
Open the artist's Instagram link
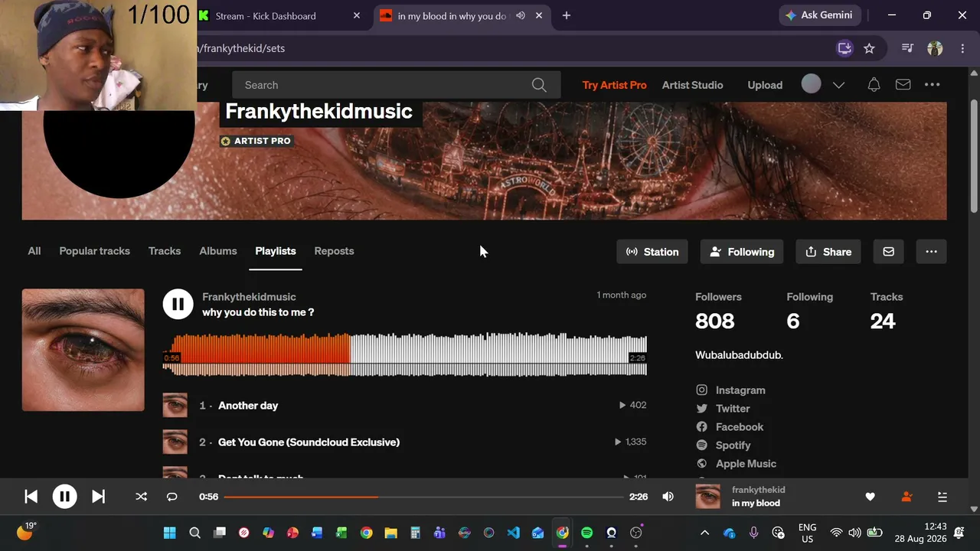pyautogui.click(x=740, y=390)
